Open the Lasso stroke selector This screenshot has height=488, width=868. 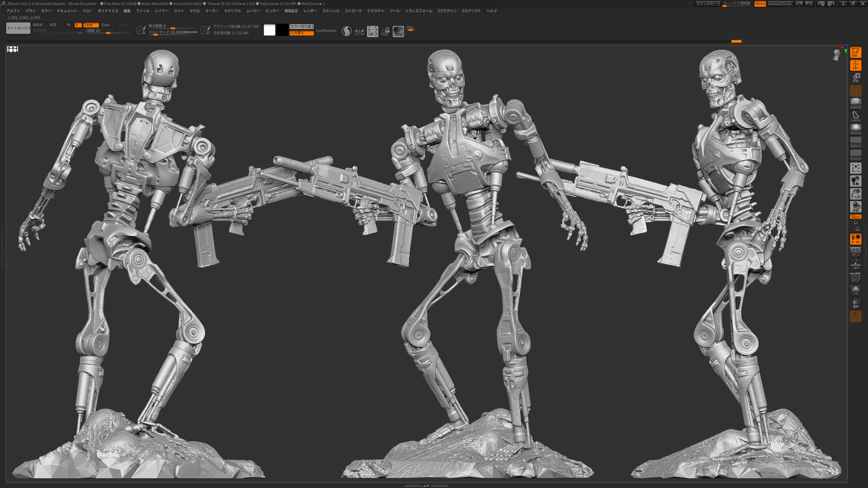pyautogui.click(x=855, y=116)
